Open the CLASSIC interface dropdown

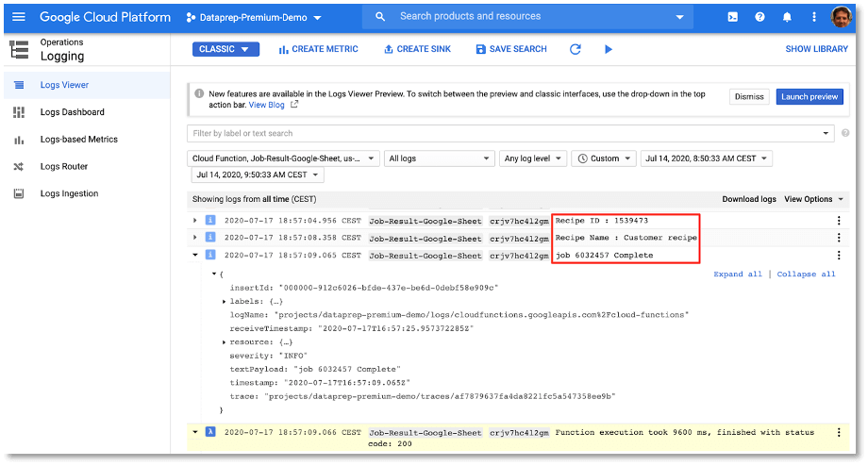point(225,49)
